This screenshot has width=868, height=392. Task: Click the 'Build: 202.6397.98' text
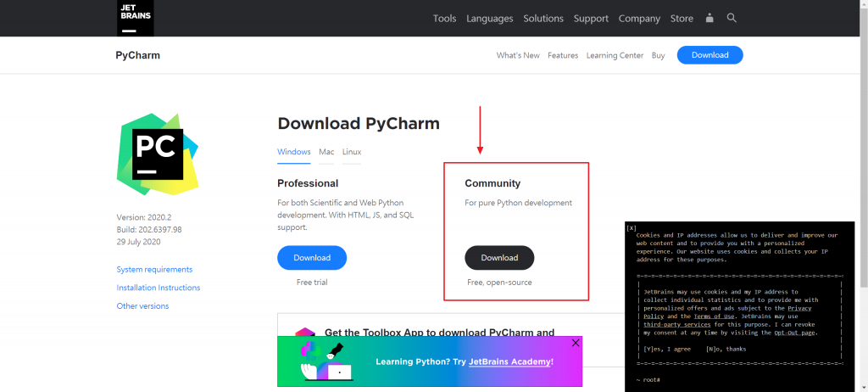pos(149,230)
